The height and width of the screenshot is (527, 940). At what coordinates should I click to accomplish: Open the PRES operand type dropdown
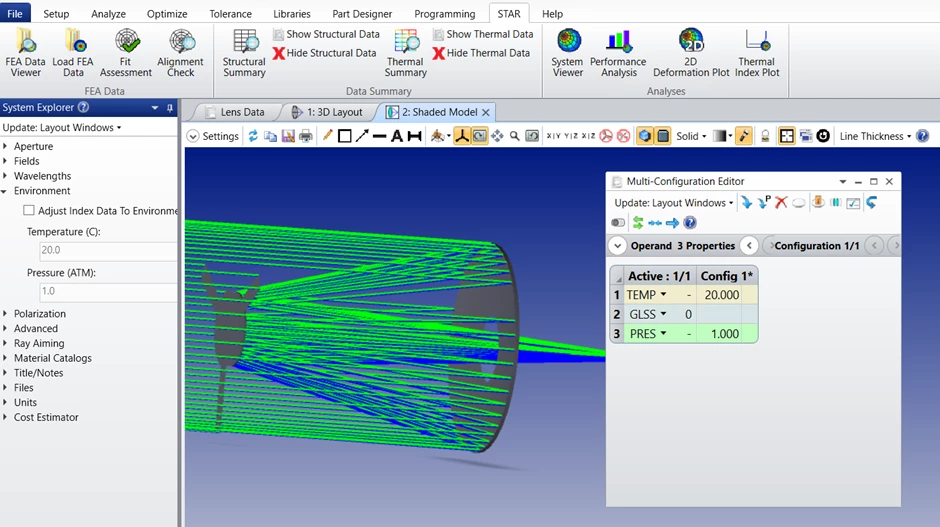coord(663,333)
